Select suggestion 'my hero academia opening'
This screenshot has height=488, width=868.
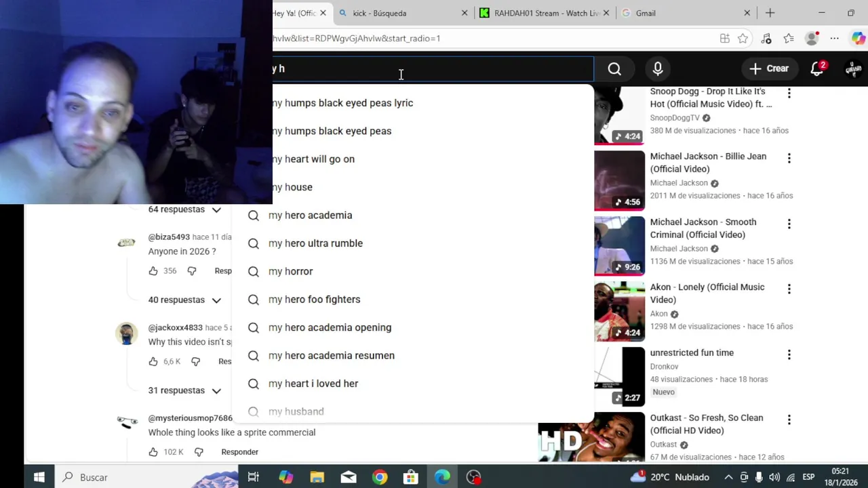pyautogui.click(x=412, y=327)
